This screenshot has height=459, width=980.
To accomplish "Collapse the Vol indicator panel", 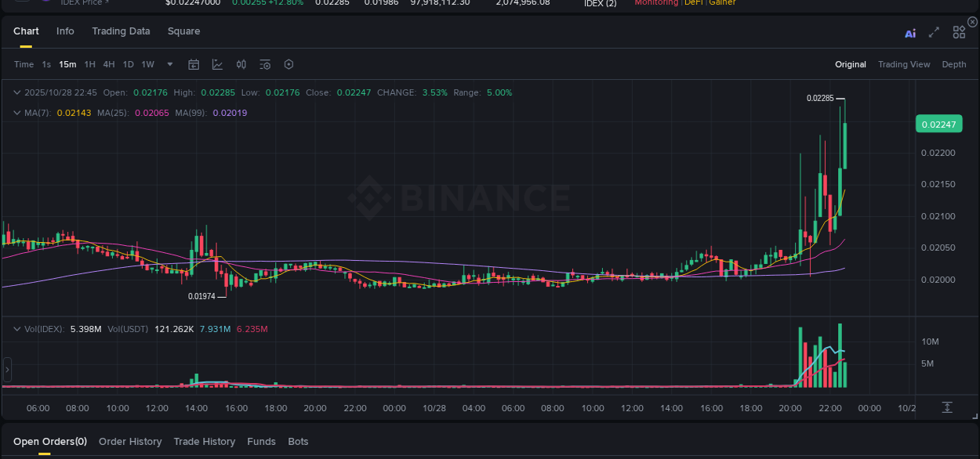I will (x=16, y=329).
